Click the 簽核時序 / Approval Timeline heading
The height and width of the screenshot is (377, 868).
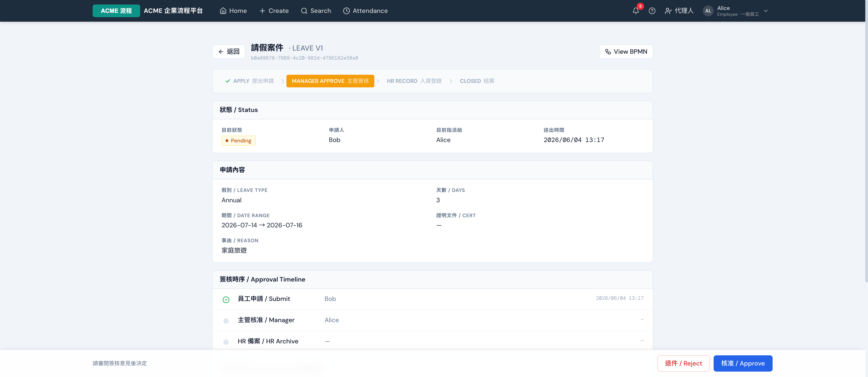tap(262, 279)
